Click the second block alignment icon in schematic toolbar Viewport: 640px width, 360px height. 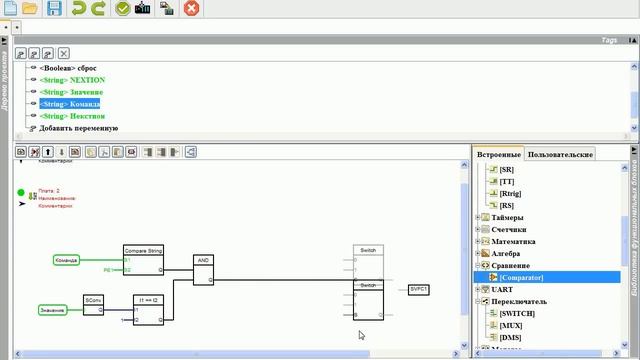coord(161,152)
